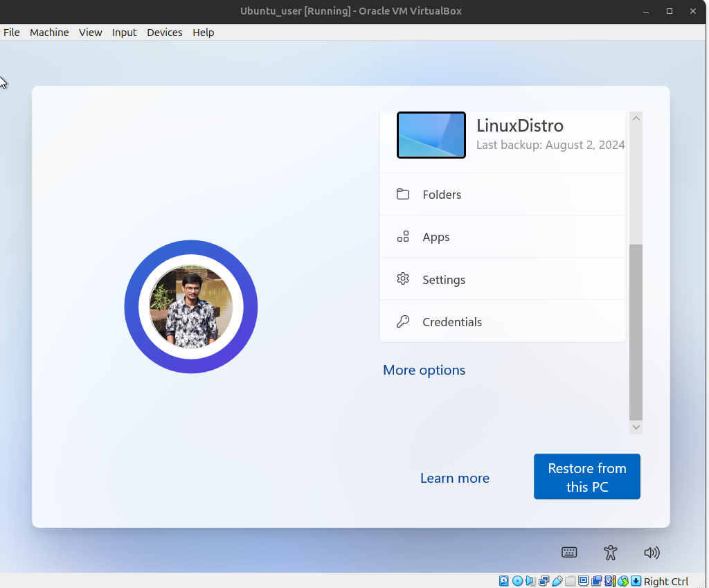Open the on-screen keyboard icon
Image resolution: width=709 pixels, height=588 pixels.
(x=569, y=552)
